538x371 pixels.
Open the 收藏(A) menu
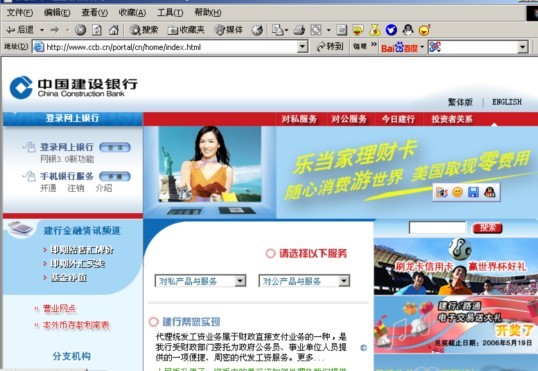click(132, 13)
